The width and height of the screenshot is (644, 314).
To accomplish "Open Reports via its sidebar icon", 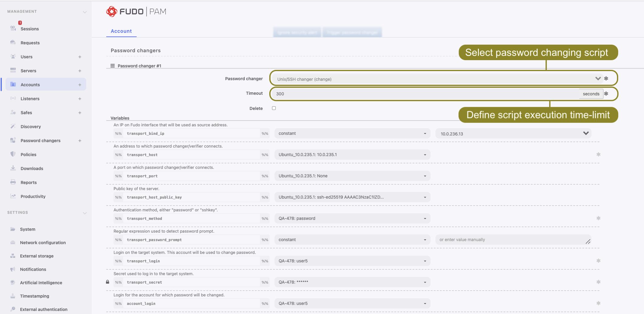I will (x=13, y=182).
